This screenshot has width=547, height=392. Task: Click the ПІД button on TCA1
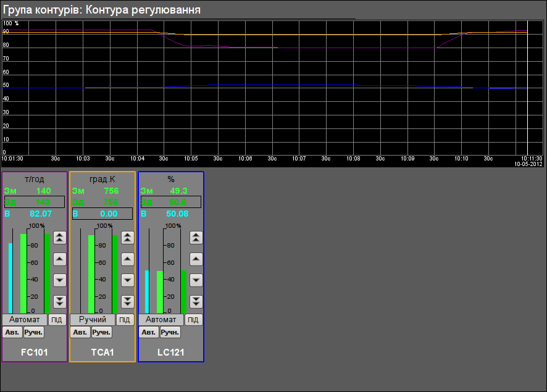[125, 320]
